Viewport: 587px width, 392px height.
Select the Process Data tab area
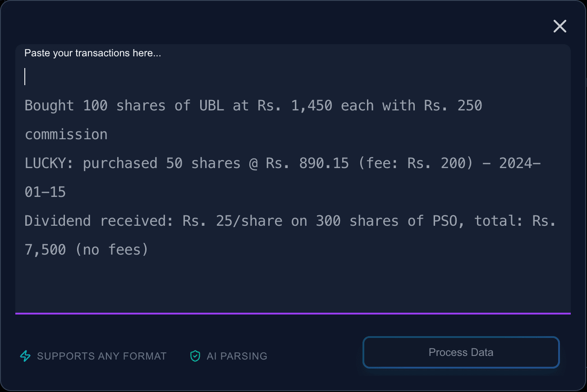tap(461, 352)
